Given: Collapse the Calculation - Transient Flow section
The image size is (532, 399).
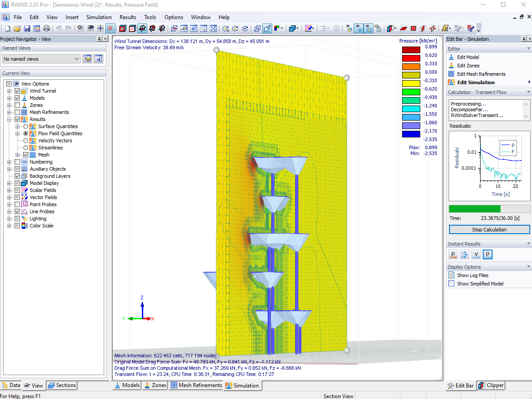Looking at the screenshot, I should click(528, 92).
